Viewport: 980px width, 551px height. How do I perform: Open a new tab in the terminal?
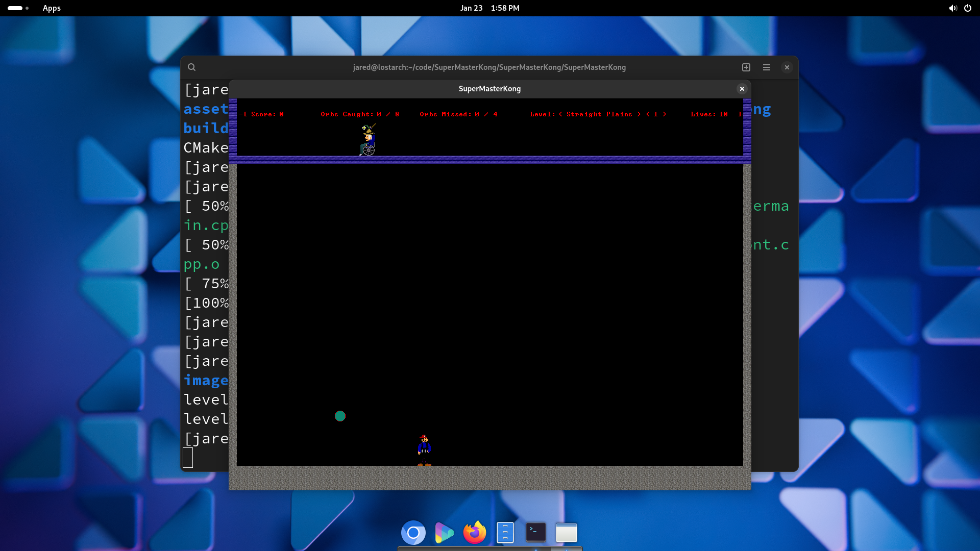(746, 67)
